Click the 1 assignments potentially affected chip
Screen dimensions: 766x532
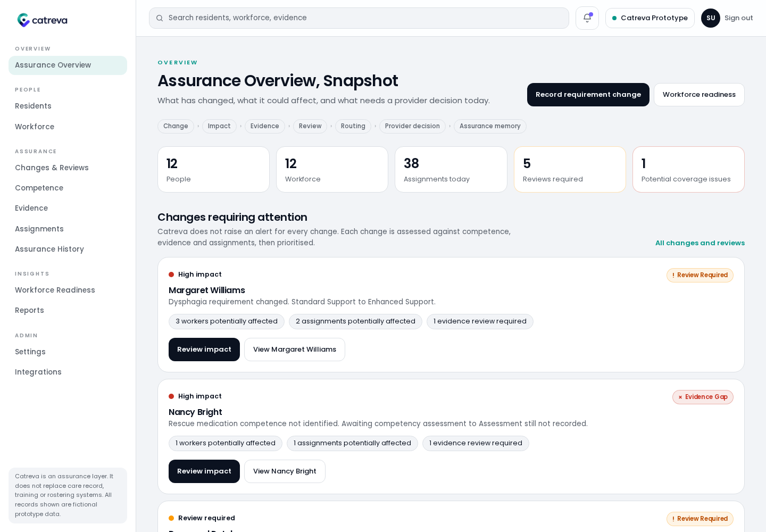tap(352, 444)
